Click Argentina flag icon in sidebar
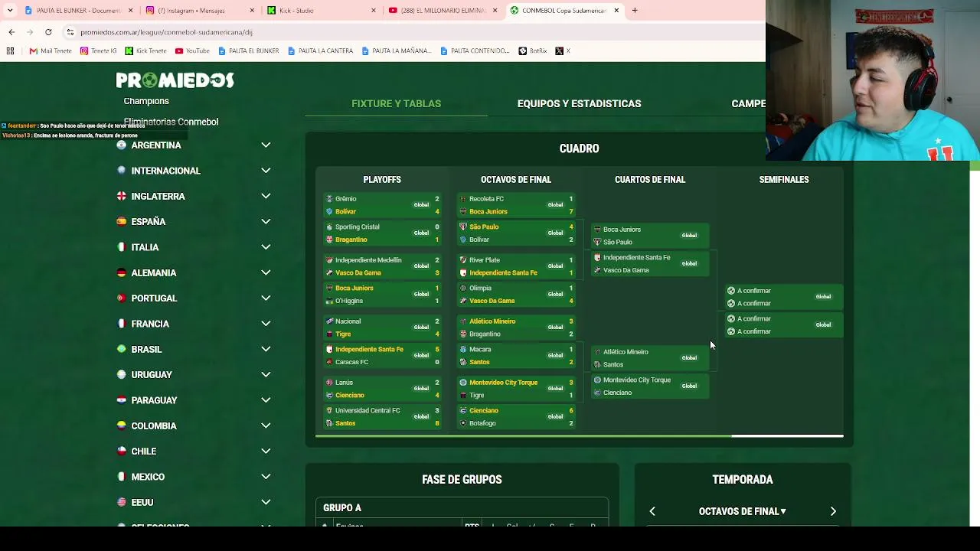Screen dimensions: 980x551 (121, 145)
